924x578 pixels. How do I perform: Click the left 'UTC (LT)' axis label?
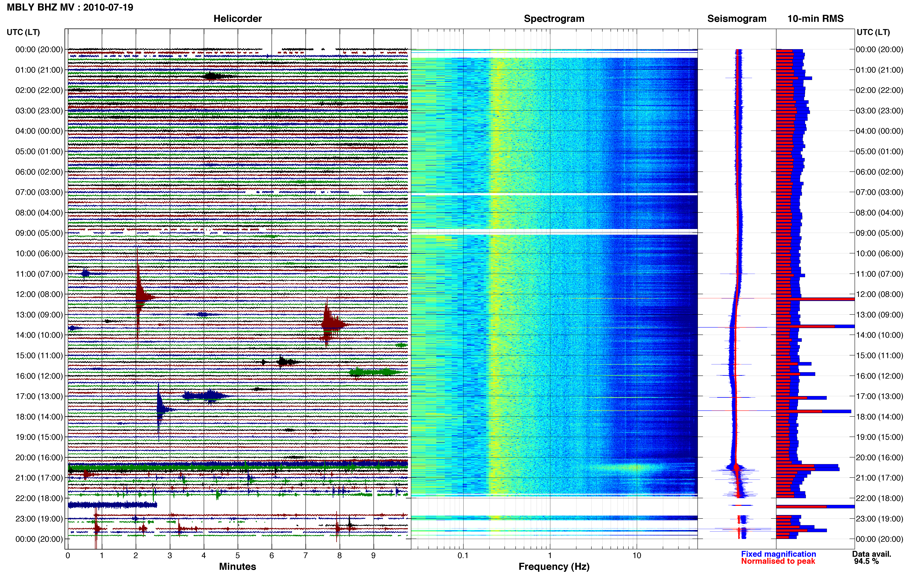click(23, 32)
